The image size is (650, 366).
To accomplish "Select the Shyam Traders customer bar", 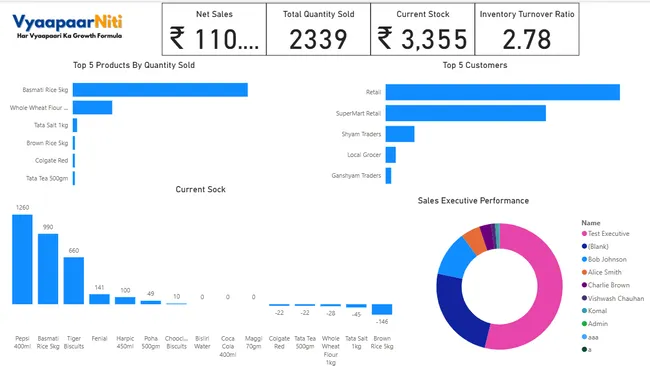I will 400,134.
